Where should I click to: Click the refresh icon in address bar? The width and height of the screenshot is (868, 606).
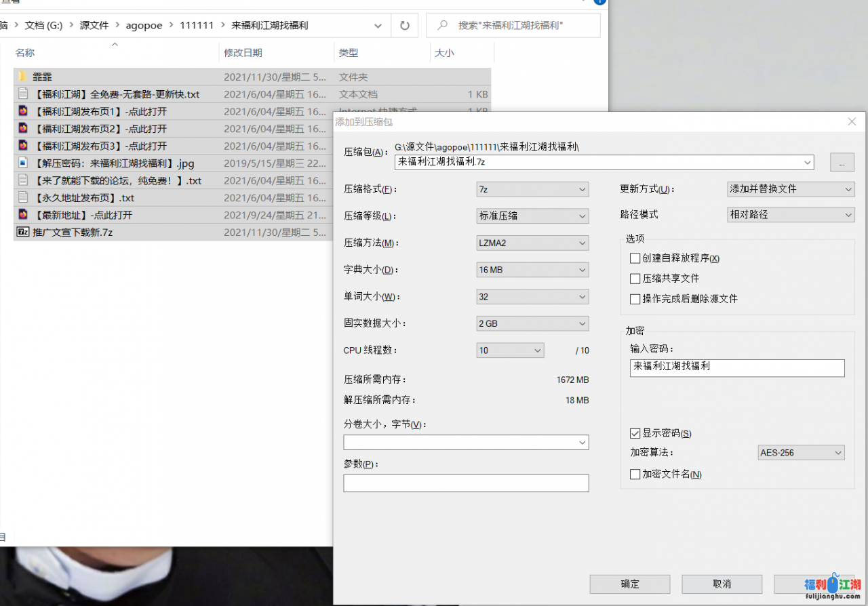405,26
